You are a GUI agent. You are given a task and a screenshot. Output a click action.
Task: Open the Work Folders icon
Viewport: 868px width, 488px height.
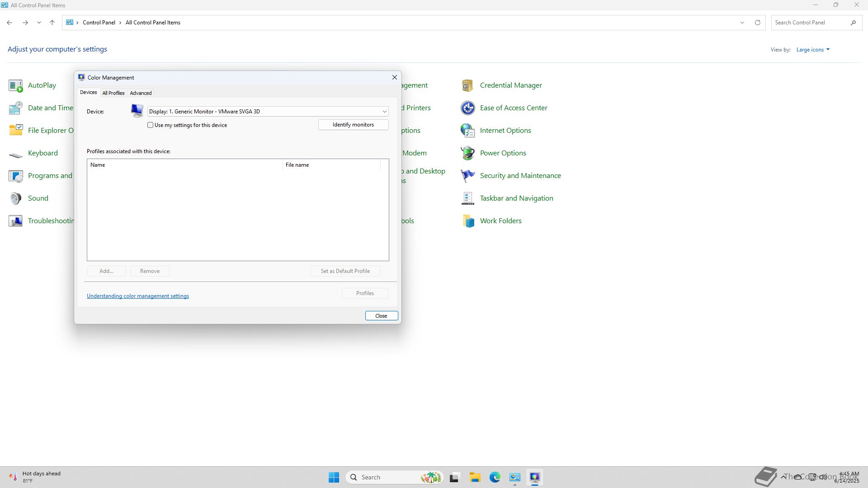point(467,221)
